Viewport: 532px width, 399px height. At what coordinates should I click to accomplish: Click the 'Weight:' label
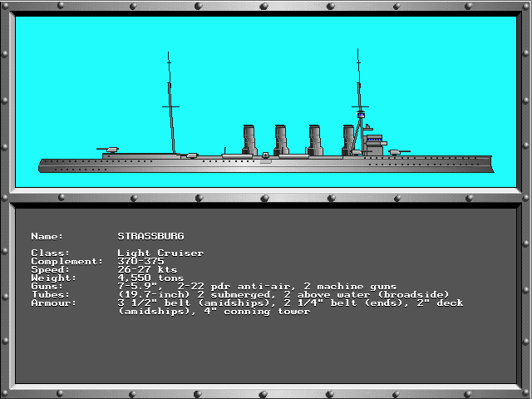(53, 278)
